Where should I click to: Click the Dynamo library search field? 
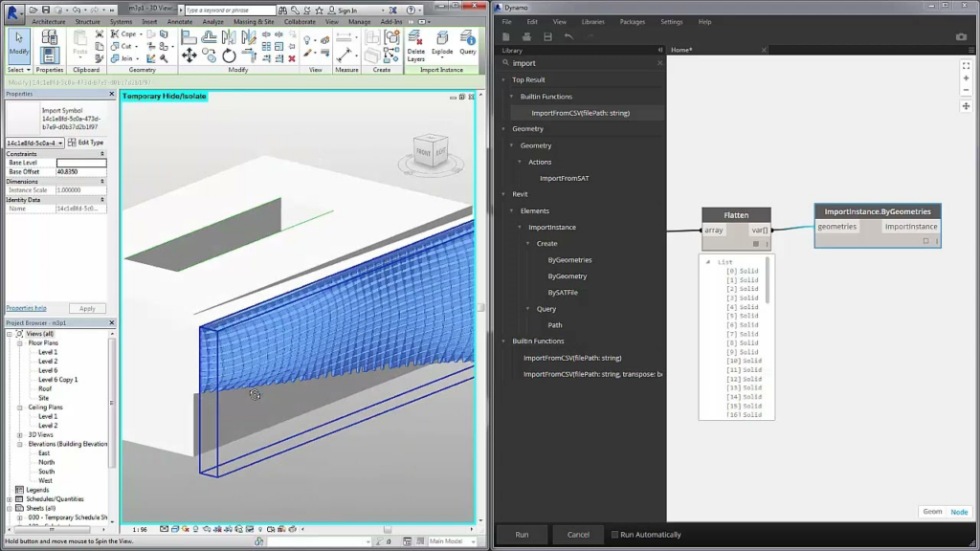pos(581,63)
